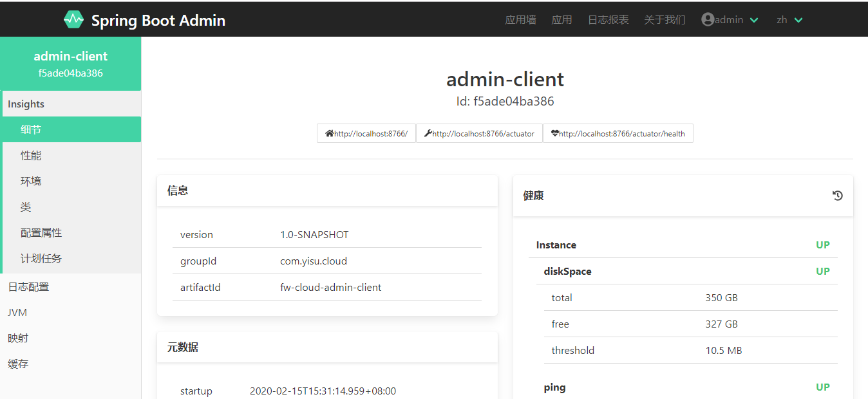
Task: Select 性能 in the sidebar
Action: click(x=31, y=156)
